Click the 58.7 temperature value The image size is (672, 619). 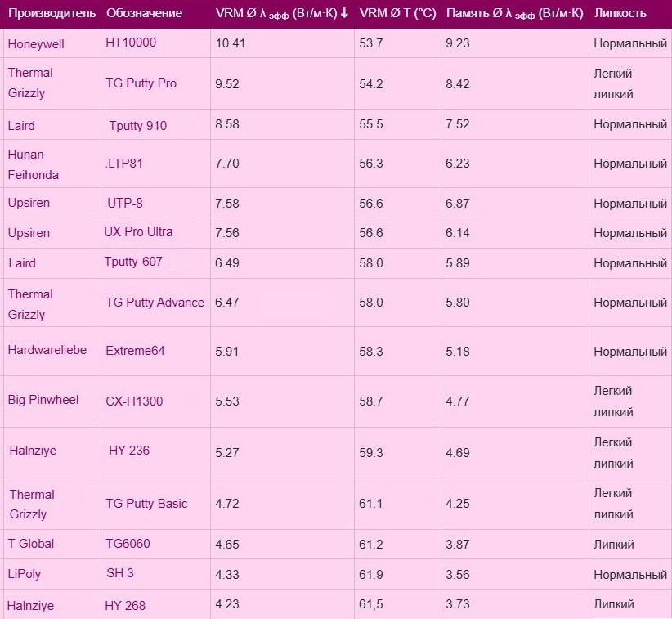click(x=371, y=401)
